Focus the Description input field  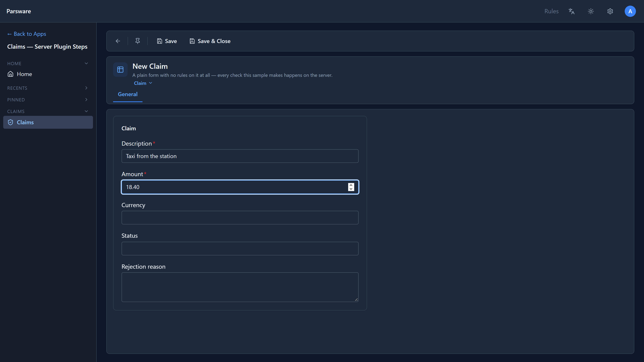[240, 156]
